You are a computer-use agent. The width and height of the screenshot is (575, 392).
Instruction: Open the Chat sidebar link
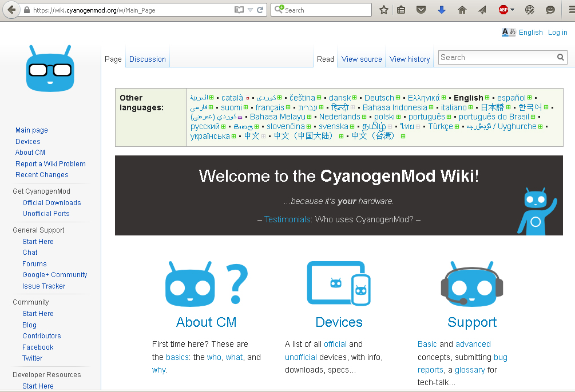click(x=30, y=253)
